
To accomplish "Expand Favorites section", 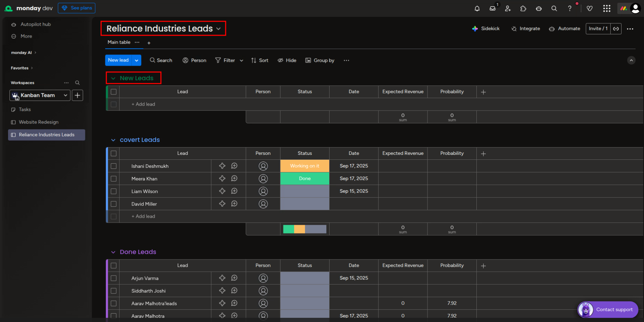I will coord(22,68).
